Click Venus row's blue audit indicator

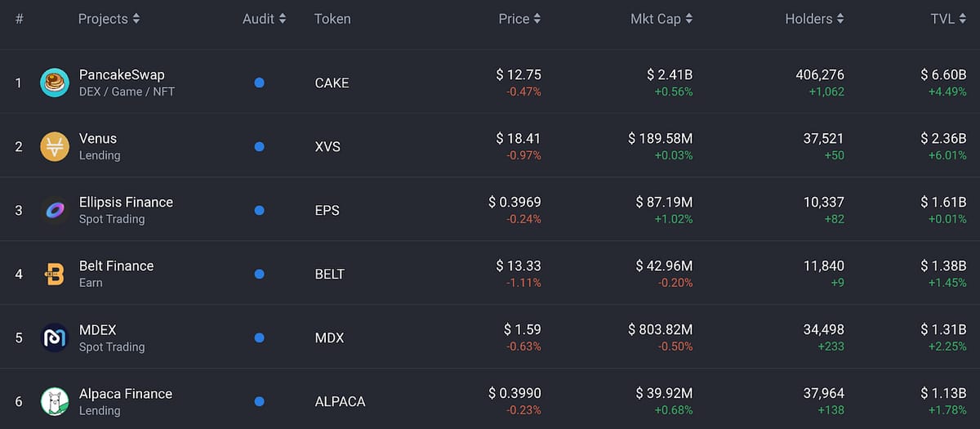tap(259, 146)
